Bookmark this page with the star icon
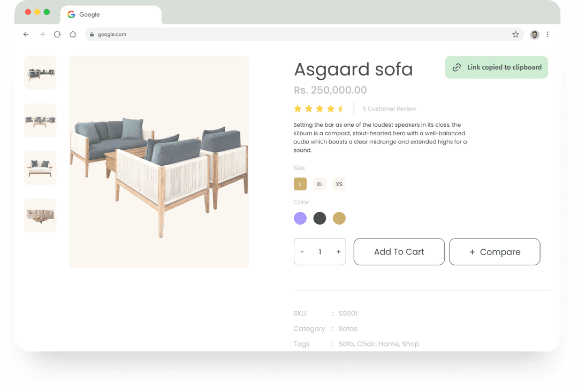This screenshot has width=578, height=392. click(515, 34)
